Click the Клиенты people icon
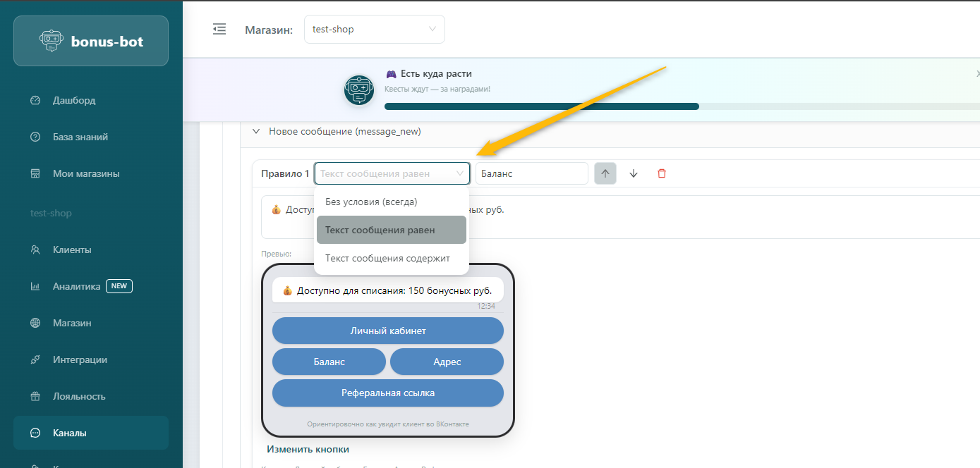Image resolution: width=980 pixels, height=468 pixels. pos(35,250)
